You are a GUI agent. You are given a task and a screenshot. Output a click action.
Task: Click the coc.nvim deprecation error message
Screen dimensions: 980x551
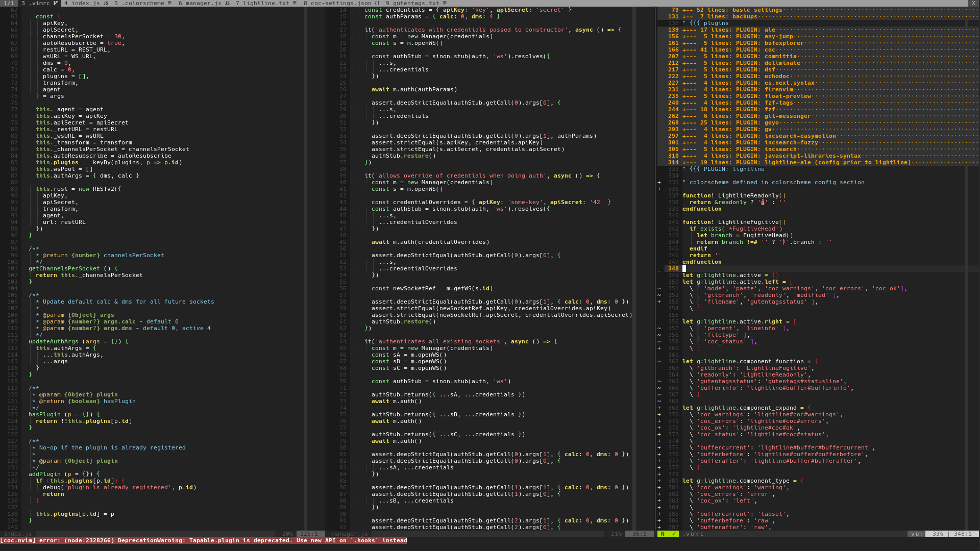tap(203, 540)
